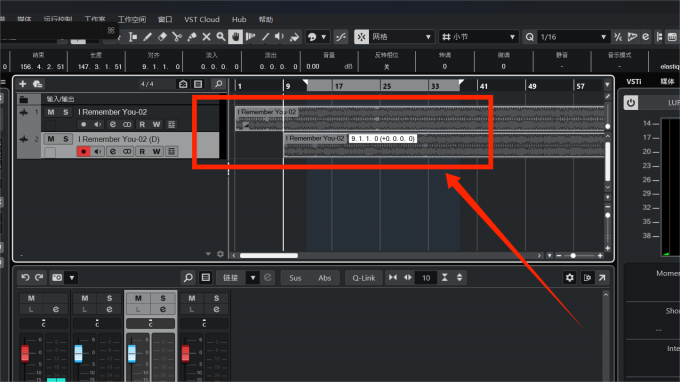
Task: Click the horizontal timeline scrollbar thumb
Action: click(269, 256)
